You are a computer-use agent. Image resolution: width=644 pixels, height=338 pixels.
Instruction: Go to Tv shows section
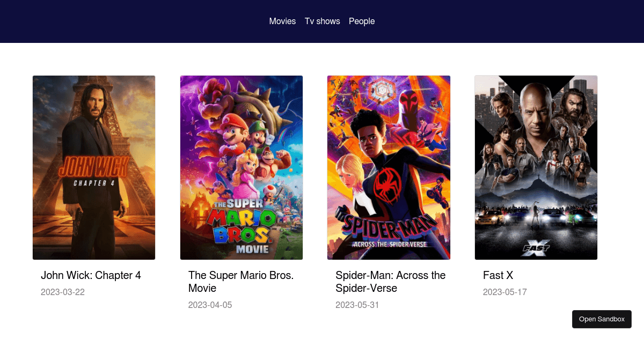(x=323, y=21)
